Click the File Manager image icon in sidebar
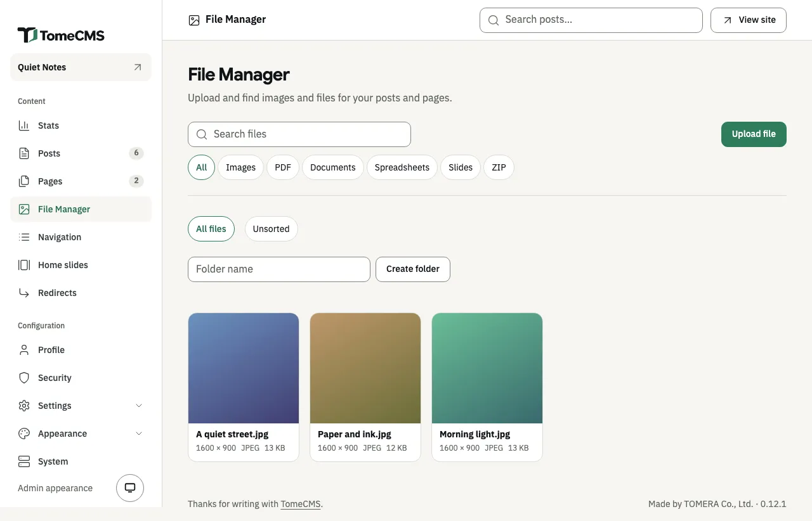The width and height of the screenshot is (812, 521). coord(24,209)
